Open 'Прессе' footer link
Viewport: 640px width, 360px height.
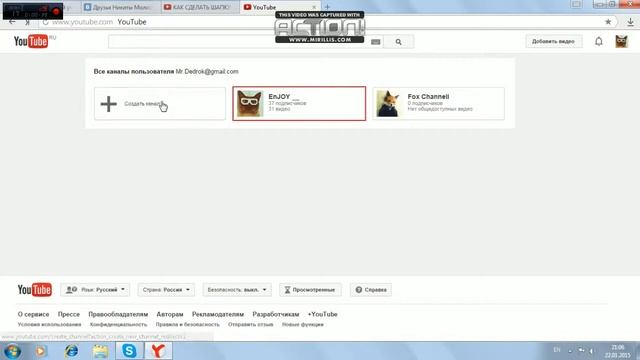(69, 314)
